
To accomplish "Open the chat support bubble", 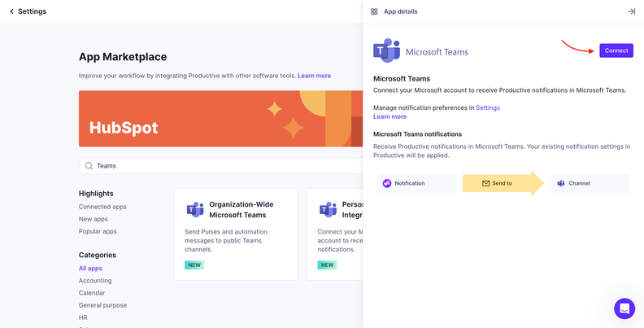I will pyautogui.click(x=624, y=308).
